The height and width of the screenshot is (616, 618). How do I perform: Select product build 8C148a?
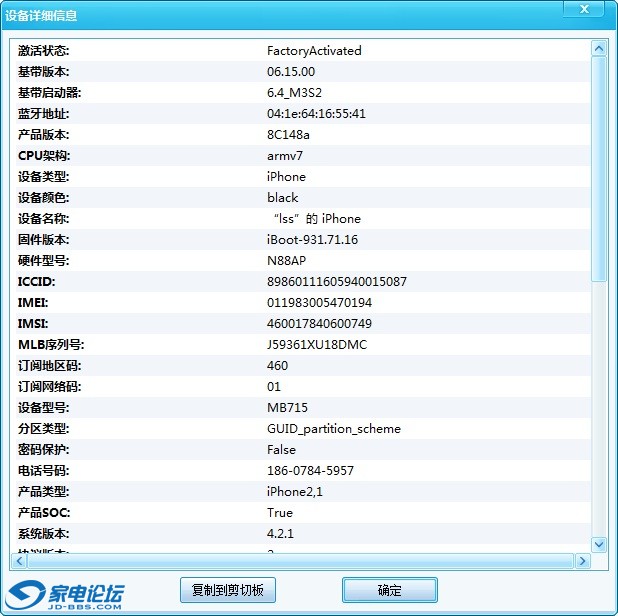coord(288,135)
